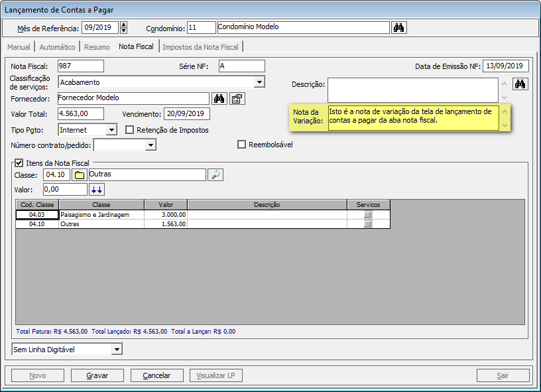Edit Data de Emissão NF field
This screenshot has width=541, height=392.
click(x=506, y=66)
